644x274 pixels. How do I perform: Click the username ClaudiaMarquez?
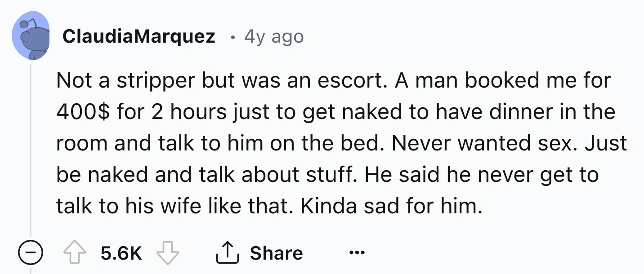coord(139,36)
